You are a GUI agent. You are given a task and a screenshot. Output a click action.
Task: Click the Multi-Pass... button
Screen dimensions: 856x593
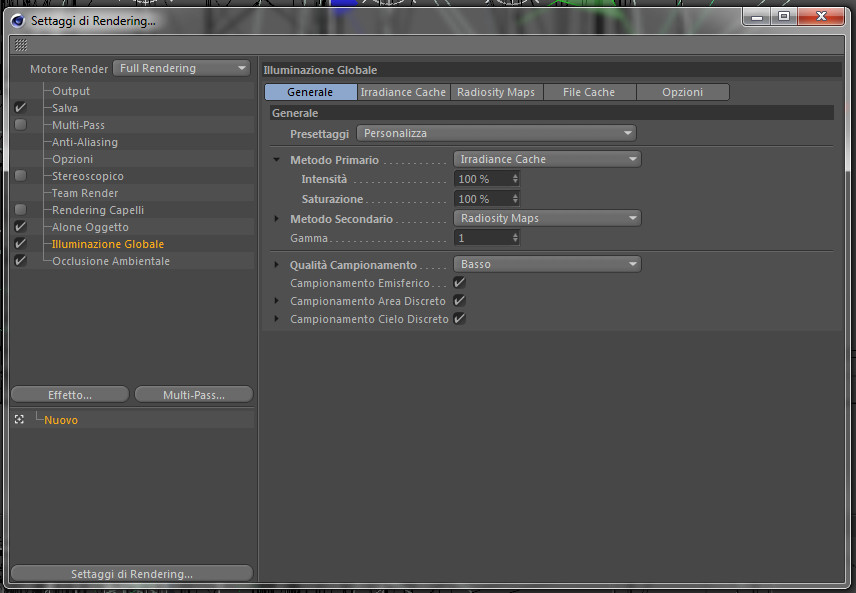194,394
